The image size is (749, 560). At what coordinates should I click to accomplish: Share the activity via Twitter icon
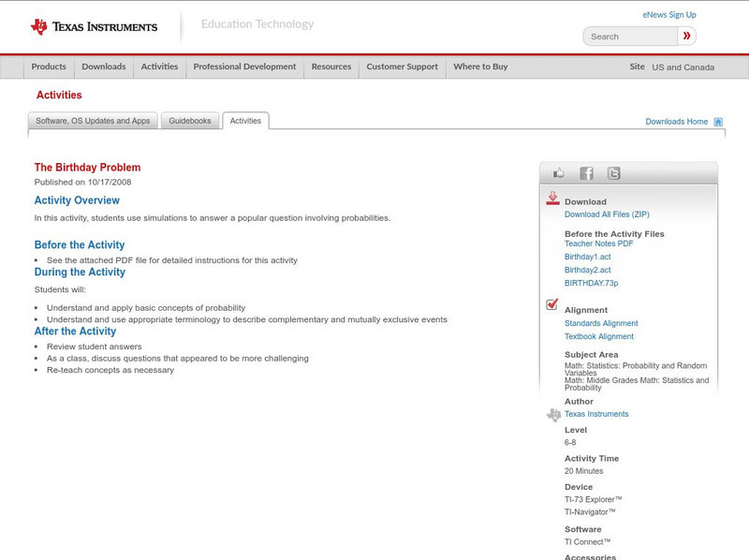[x=615, y=172]
